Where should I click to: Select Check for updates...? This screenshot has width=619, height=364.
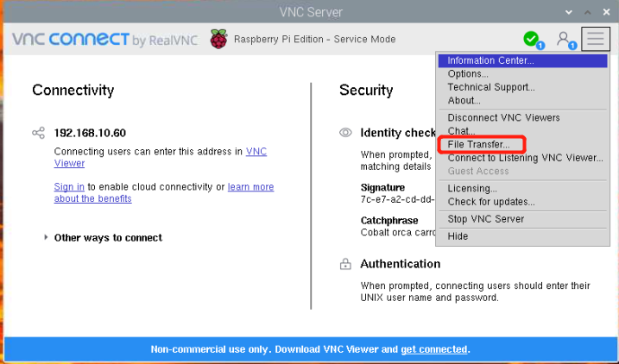click(x=522, y=202)
